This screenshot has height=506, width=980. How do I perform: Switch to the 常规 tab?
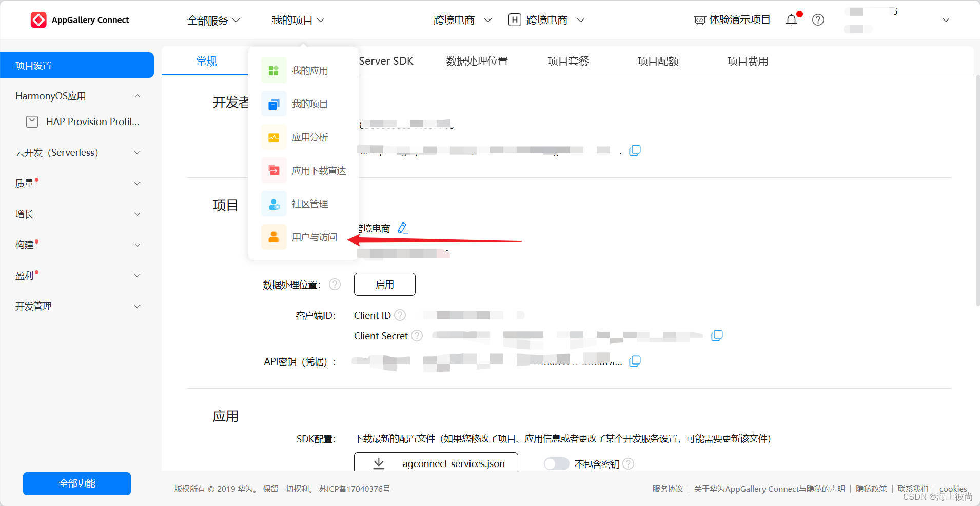[206, 61]
